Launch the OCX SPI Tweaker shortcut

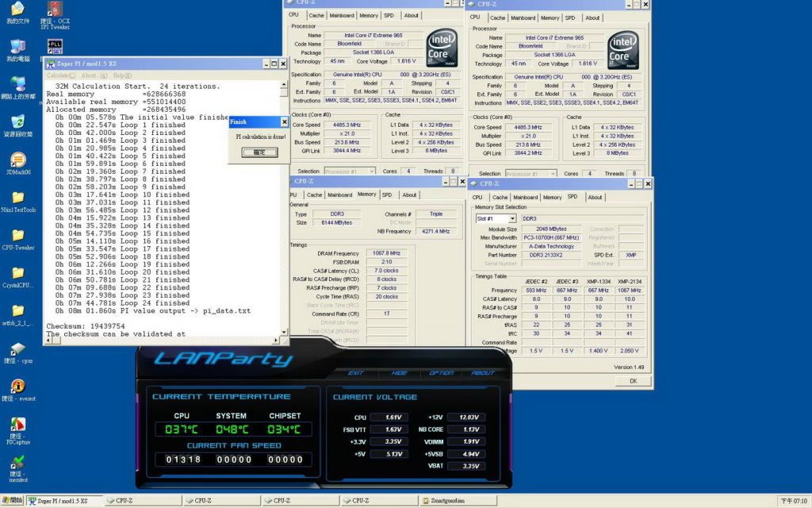click(55, 15)
